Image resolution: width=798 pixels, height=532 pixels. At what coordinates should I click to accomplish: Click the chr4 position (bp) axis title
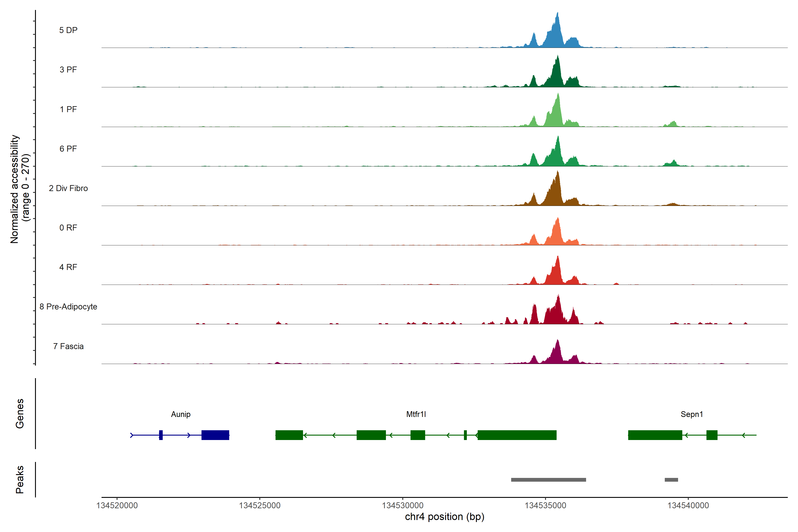point(444,516)
